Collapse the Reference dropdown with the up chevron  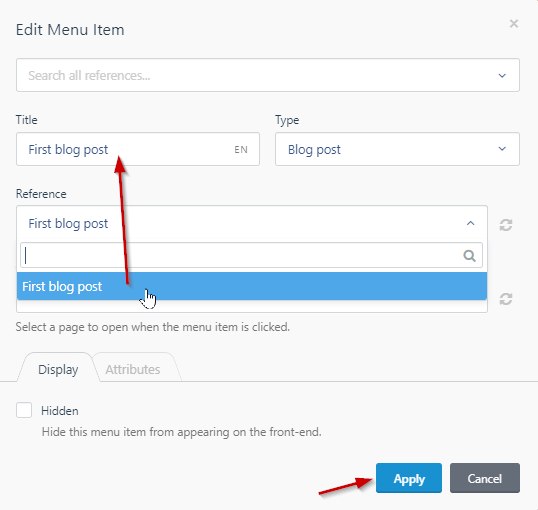click(470, 223)
